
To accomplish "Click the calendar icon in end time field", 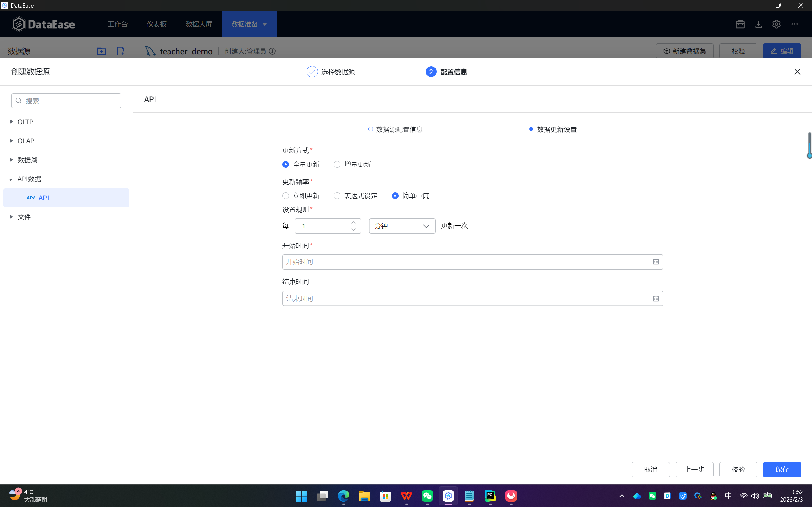I will click(x=656, y=298).
